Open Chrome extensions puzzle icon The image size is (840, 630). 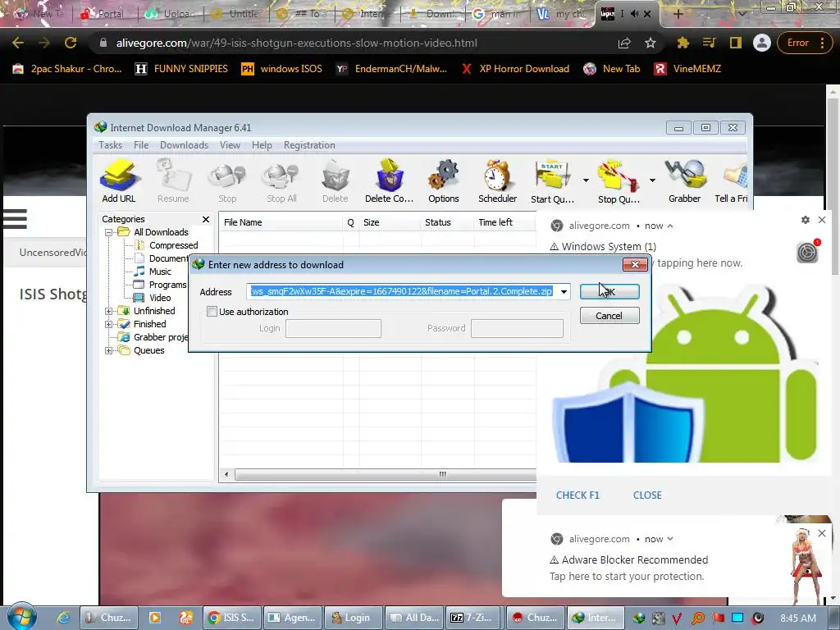[x=683, y=43]
